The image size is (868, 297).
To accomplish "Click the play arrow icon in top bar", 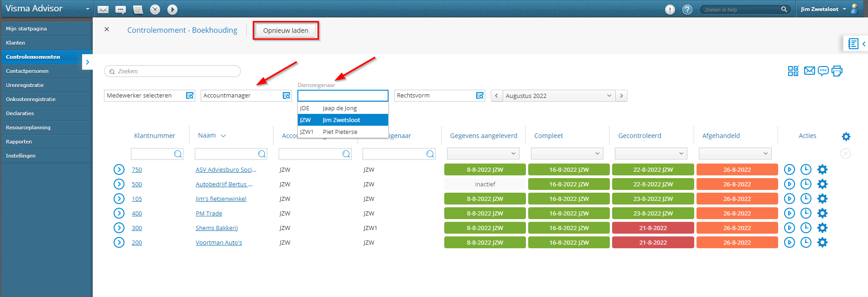I will tap(172, 10).
